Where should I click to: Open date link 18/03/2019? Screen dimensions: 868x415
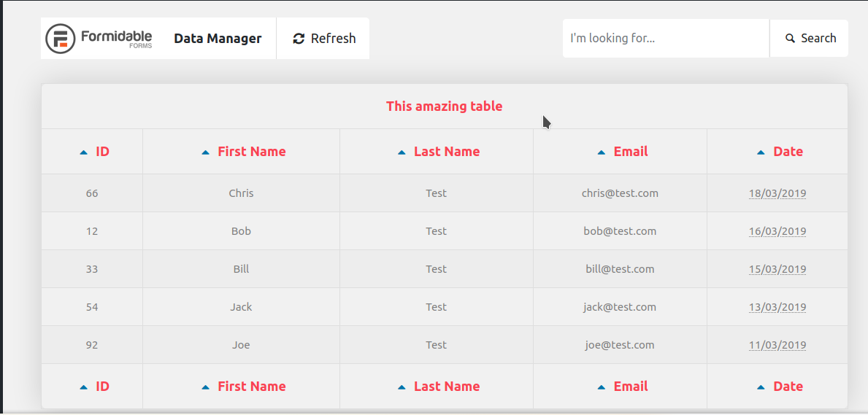point(777,194)
